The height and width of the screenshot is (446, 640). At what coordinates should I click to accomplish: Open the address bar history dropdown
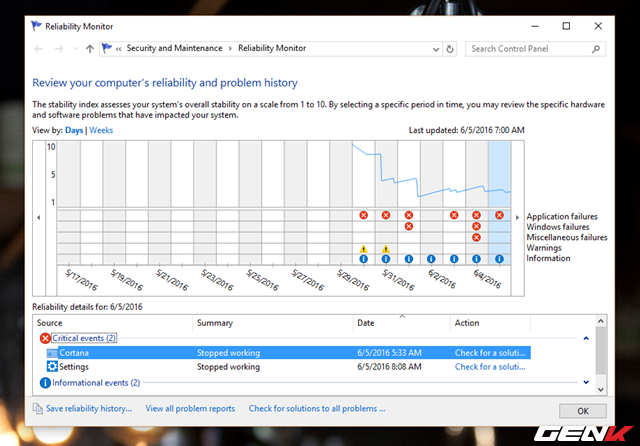pos(431,48)
